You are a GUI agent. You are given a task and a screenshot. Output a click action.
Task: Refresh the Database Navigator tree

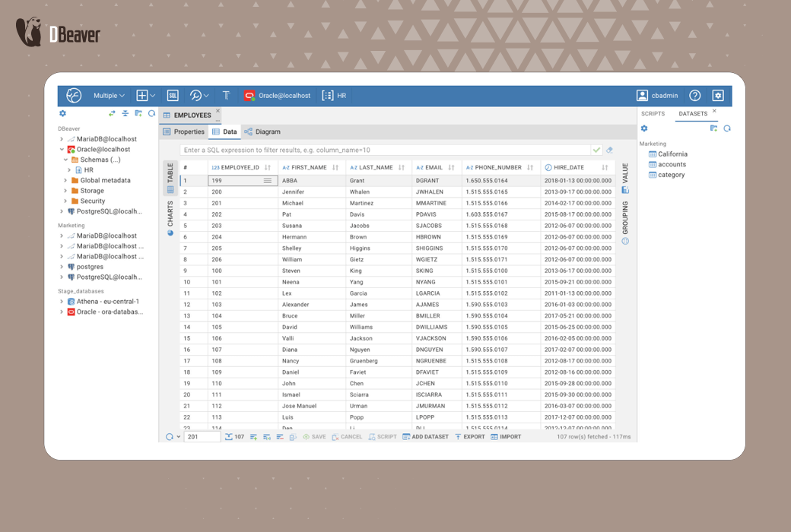(151, 113)
